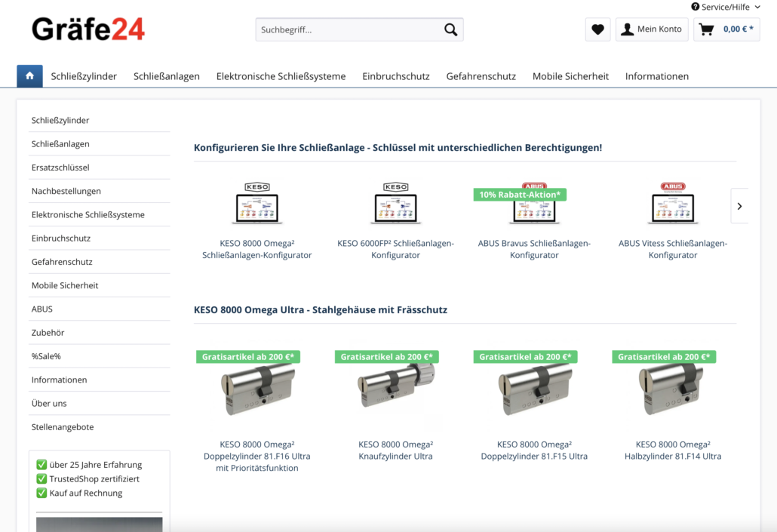Expand the Service/Hilfe dropdown
Screen dimensions: 777x532
(x=725, y=7)
